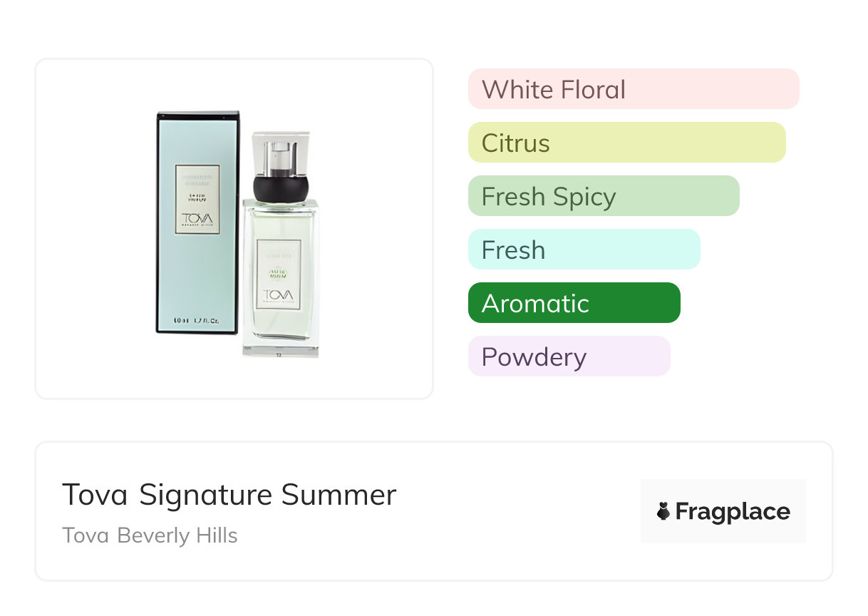Click the small green label on the bottle
The height and width of the screenshot is (616, 868).
click(x=279, y=274)
